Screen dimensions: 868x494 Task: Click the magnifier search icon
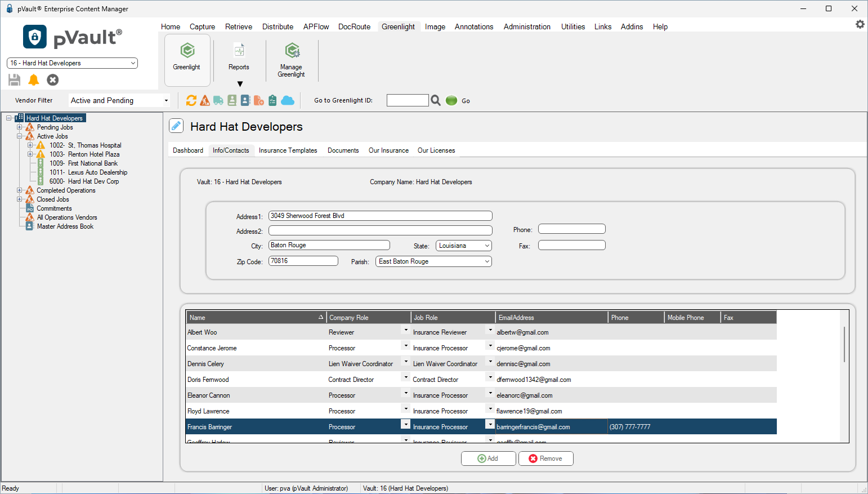click(x=436, y=100)
